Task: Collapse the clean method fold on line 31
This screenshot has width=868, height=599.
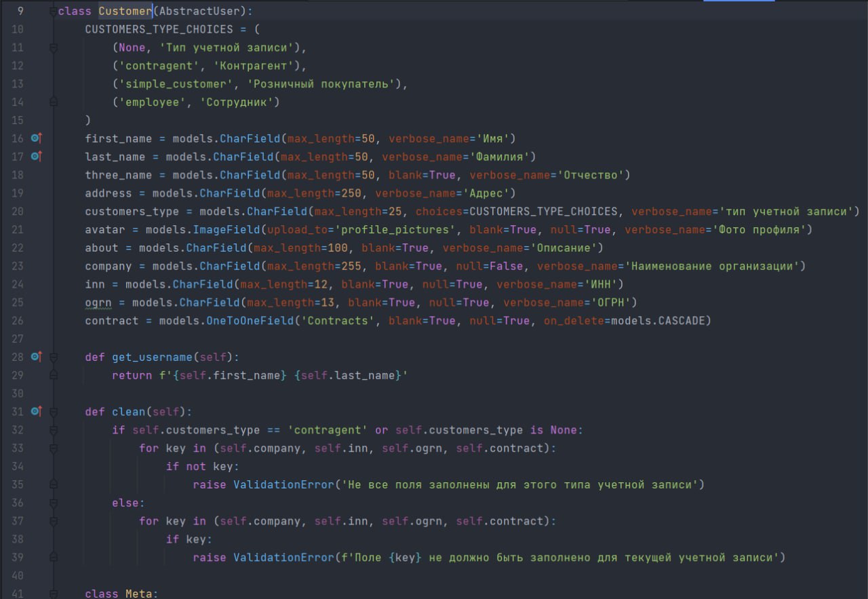Action: tap(54, 411)
